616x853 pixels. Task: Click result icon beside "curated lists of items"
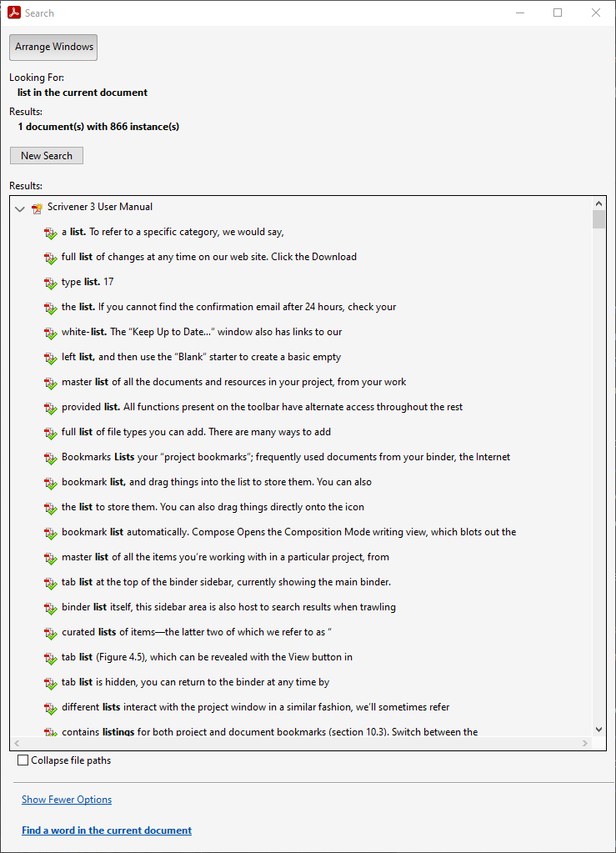pos(51,633)
